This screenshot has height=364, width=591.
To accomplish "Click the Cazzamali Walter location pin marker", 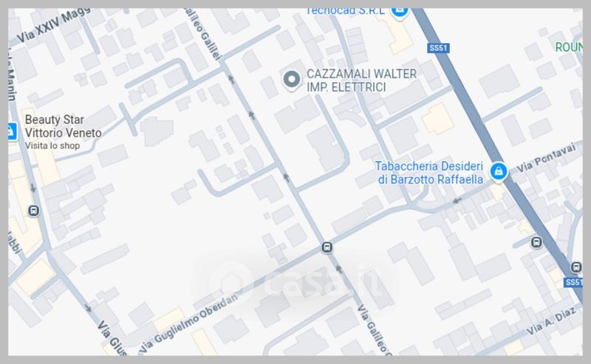I will click(291, 80).
